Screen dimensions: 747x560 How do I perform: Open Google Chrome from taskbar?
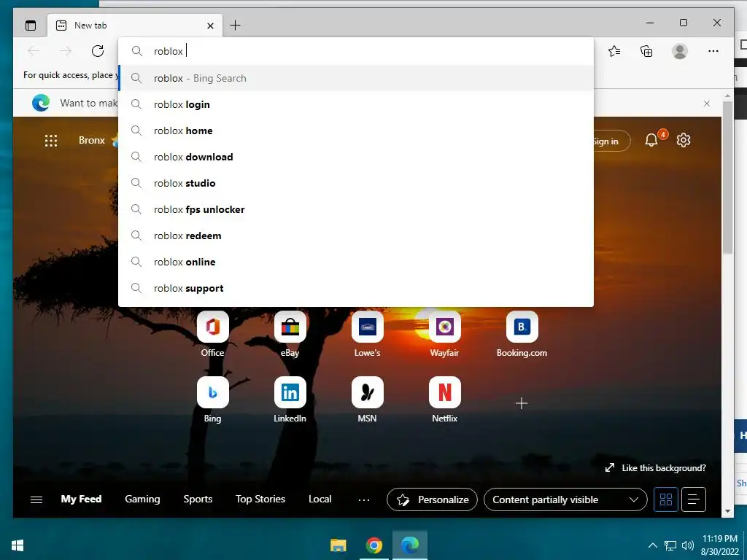coord(374,545)
